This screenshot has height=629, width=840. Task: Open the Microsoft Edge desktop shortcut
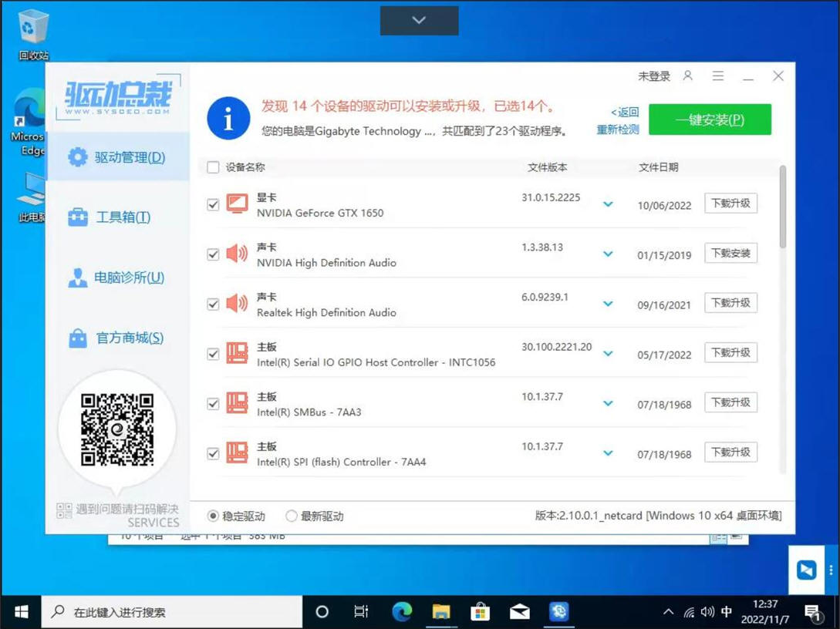tap(27, 123)
